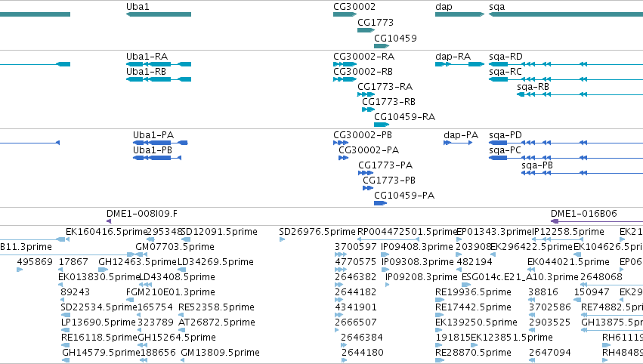
Task: Select the CG1773-RA transcript
Action: [366, 94]
